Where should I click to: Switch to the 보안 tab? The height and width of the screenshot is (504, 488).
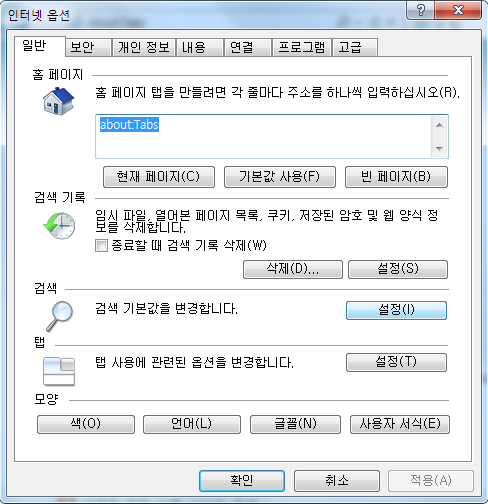(x=88, y=47)
